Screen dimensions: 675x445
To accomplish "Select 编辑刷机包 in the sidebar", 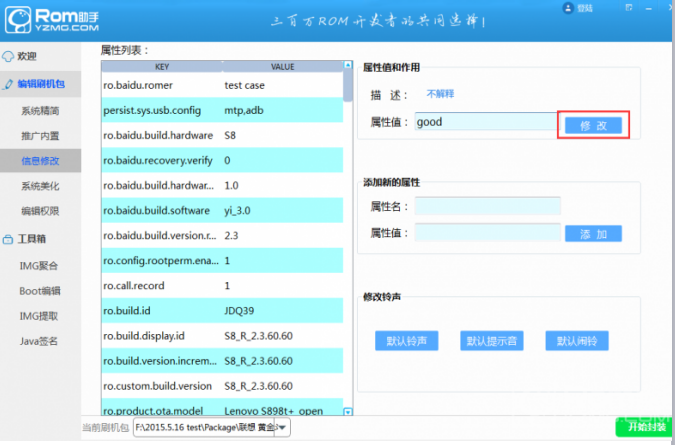I will click(x=40, y=84).
